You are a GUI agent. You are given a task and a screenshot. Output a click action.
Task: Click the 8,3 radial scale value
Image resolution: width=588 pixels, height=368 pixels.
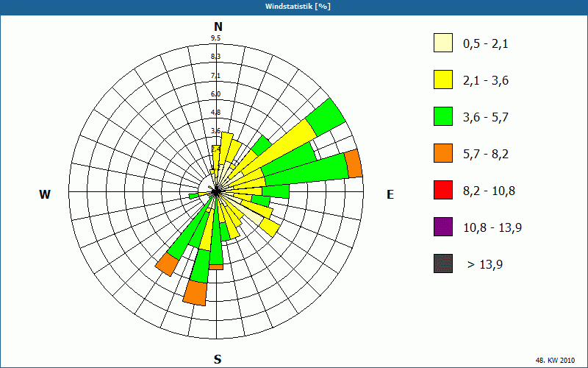[x=215, y=57]
